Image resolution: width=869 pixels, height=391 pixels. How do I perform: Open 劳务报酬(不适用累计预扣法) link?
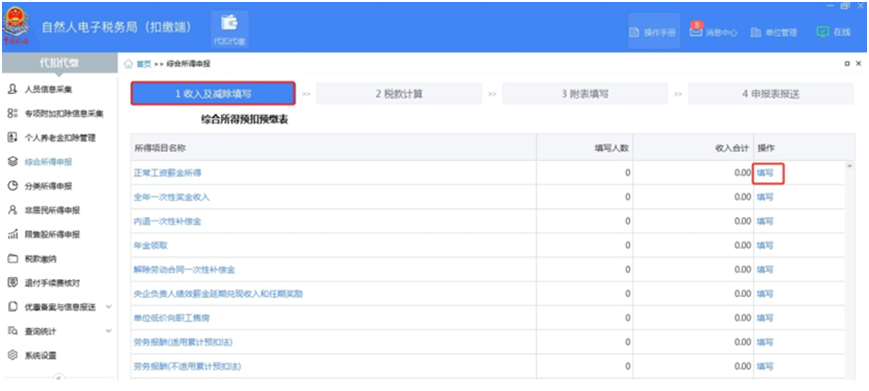point(187,366)
